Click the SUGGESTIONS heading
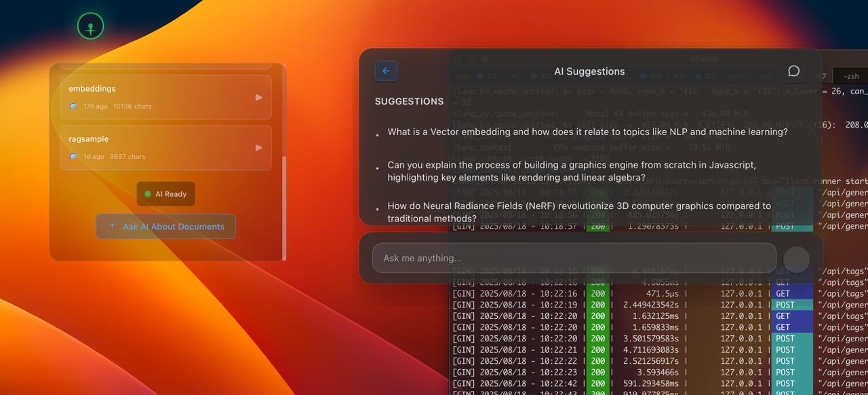Screen dimensions: 868x395 409,101
